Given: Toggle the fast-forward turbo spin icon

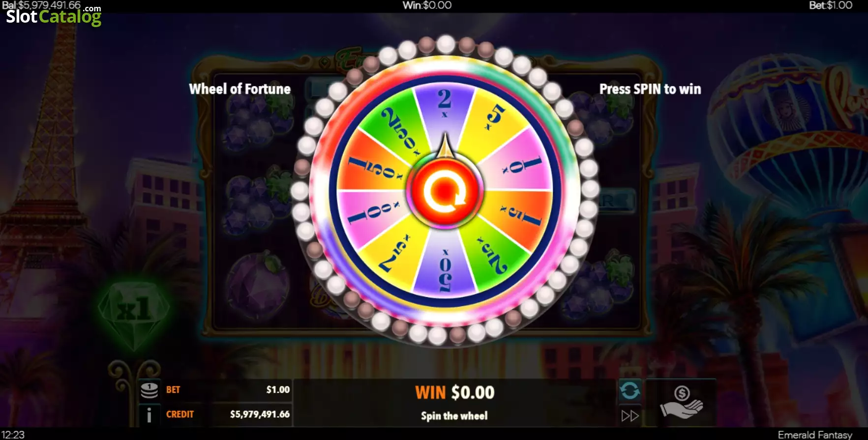Looking at the screenshot, I should click(630, 416).
